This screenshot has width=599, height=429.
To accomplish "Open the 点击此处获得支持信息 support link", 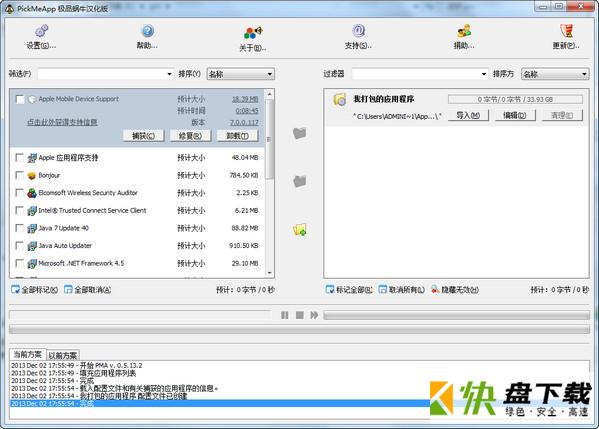I will coord(62,122).
